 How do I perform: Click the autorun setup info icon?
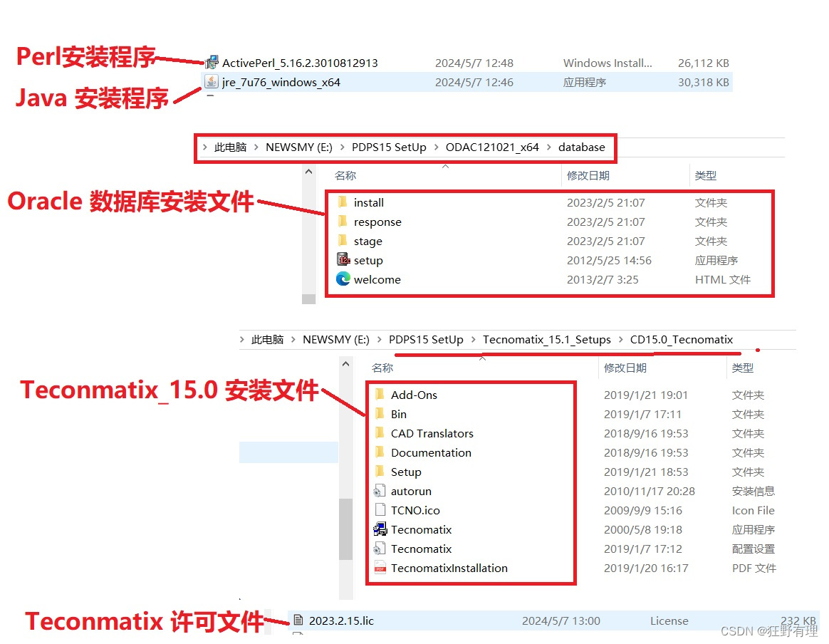[380, 491]
